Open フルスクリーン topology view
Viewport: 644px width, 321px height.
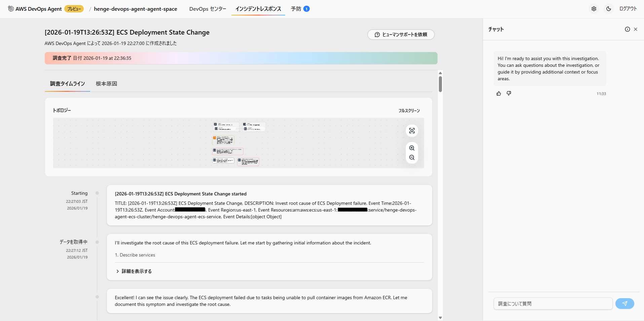[409, 110]
